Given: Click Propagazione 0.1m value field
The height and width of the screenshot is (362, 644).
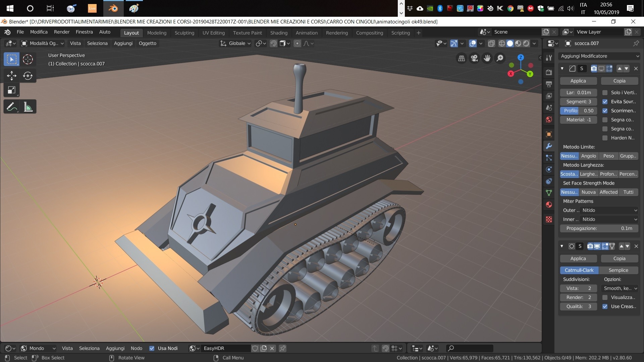Looking at the screenshot, I should (599, 228).
